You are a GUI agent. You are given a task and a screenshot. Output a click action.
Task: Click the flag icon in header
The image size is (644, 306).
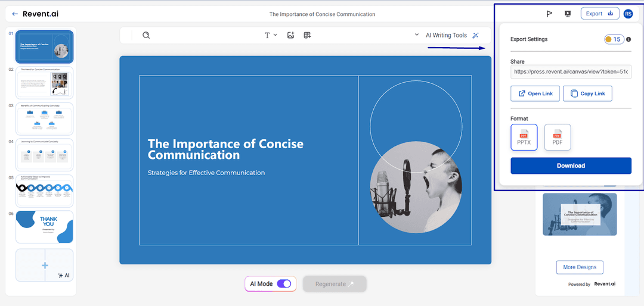point(549,14)
